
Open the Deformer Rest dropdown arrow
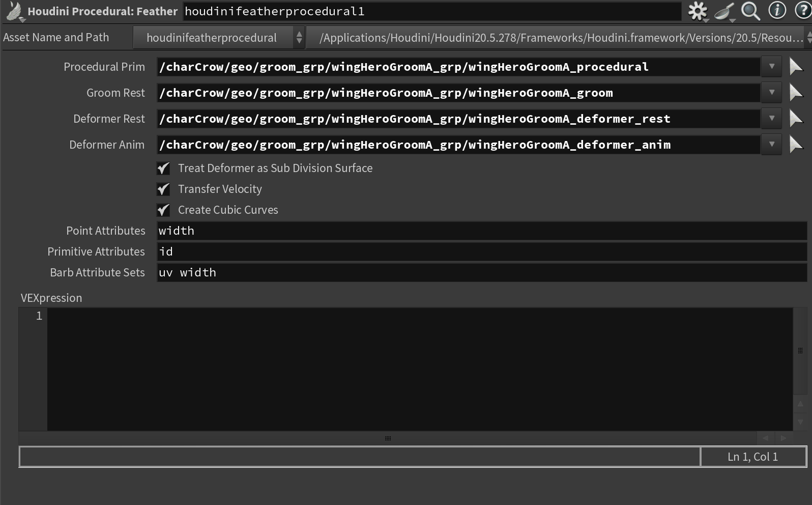[x=772, y=119]
